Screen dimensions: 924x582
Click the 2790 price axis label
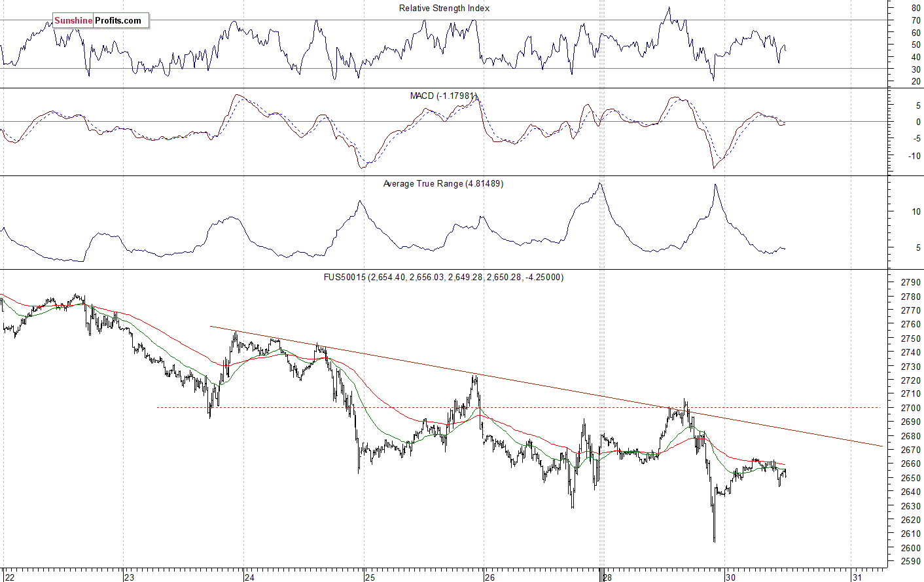pyautogui.click(x=910, y=283)
